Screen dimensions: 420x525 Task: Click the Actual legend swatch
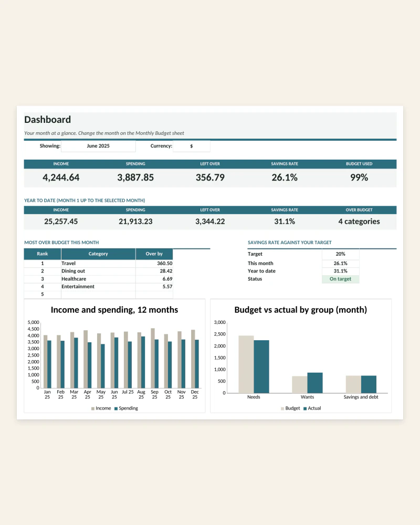tap(305, 408)
